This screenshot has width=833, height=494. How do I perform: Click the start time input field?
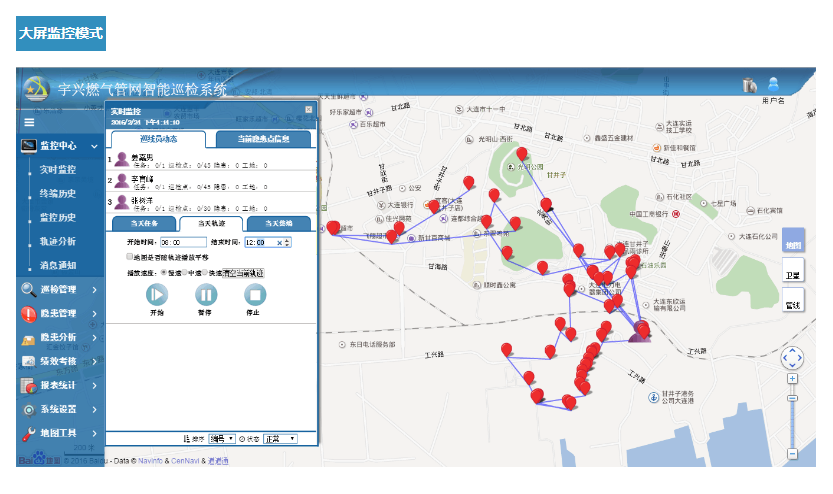(183, 242)
